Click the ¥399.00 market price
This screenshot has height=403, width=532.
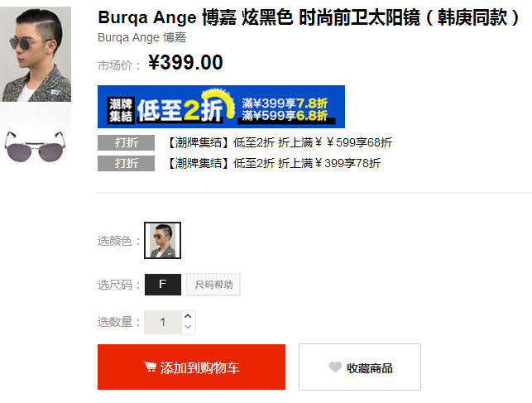185,62
